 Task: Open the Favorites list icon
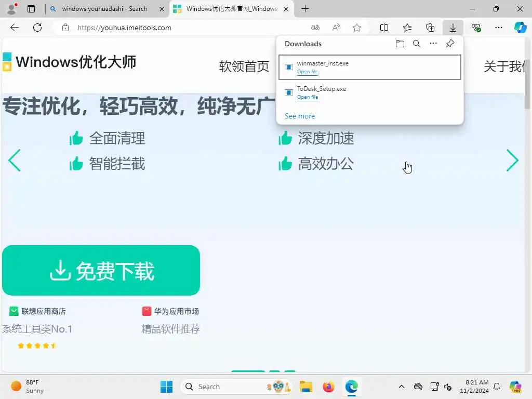(x=407, y=28)
